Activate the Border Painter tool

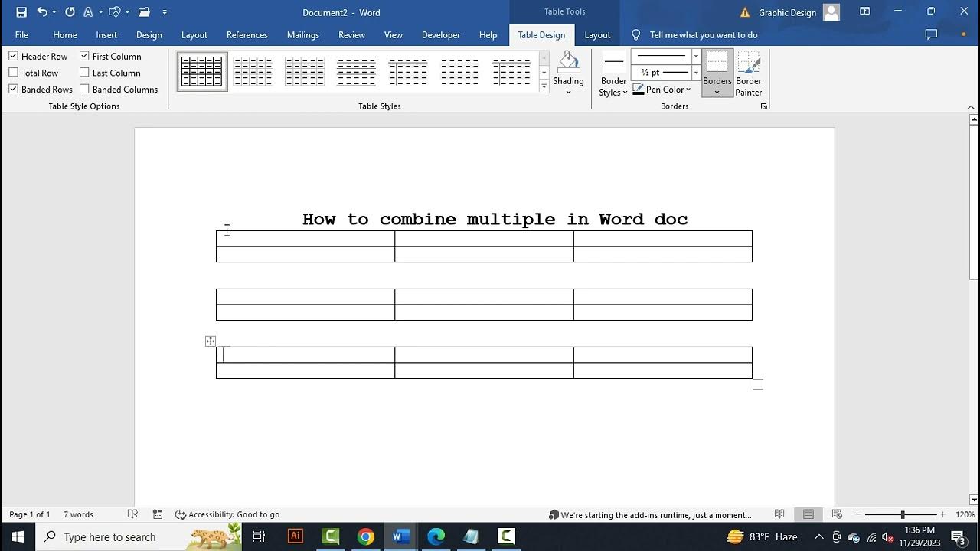click(749, 74)
